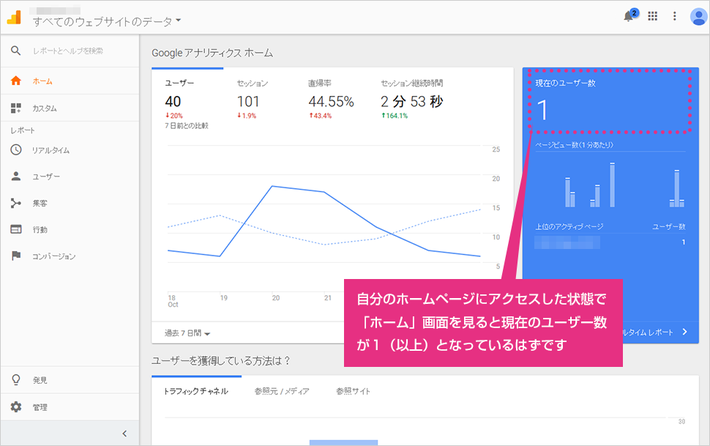
Task: Open the すべてのウェブサイトのデータ view selector
Action: tap(106, 21)
